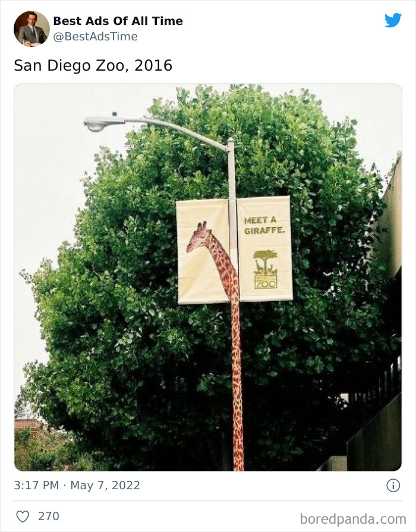Open the Best Ads profile avatar
This screenshot has height=532, width=416.
[x=31, y=28]
